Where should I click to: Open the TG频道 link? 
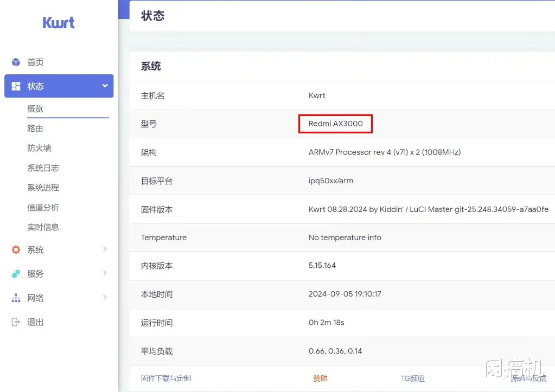pos(412,378)
